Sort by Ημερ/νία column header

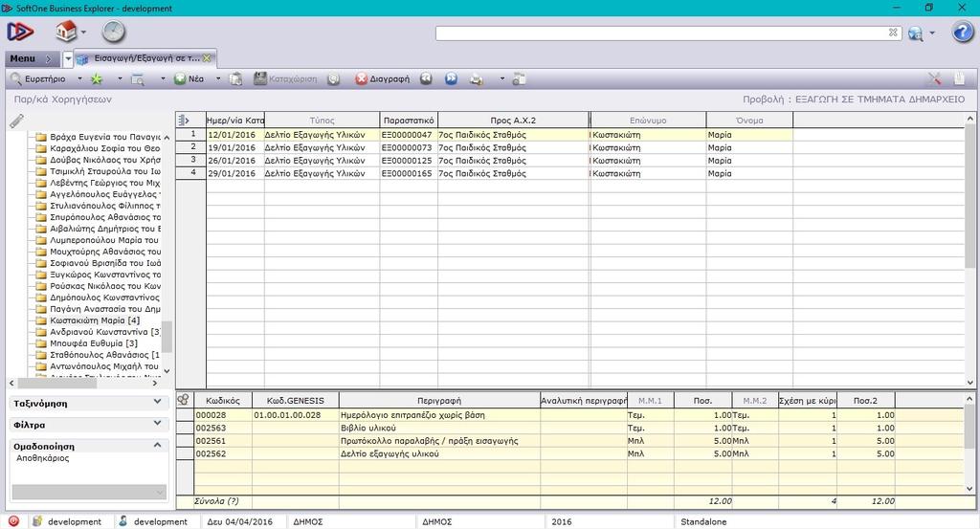tap(235, 120)
